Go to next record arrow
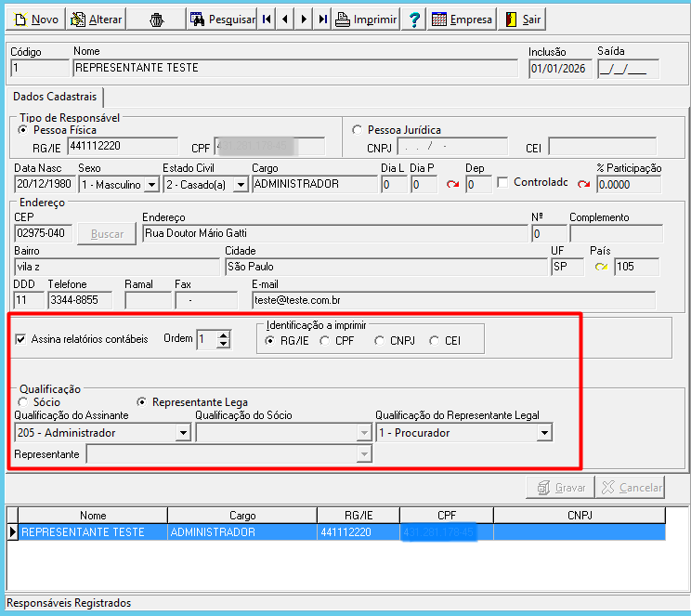 coord(304,20)
